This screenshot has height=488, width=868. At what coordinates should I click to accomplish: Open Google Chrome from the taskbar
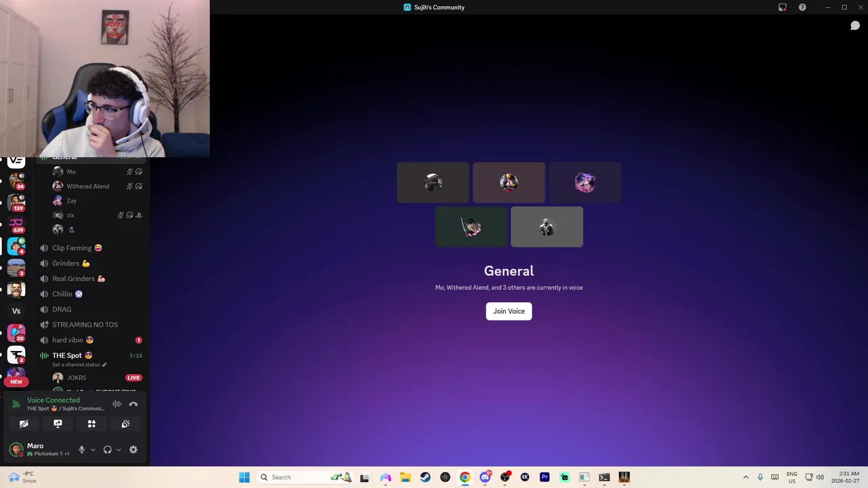coord(465,477)
